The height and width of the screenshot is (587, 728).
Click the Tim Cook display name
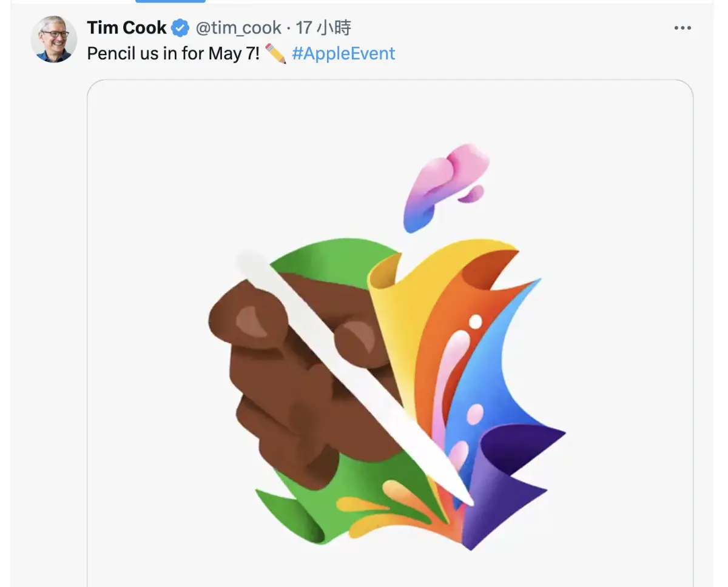(127, 28)
